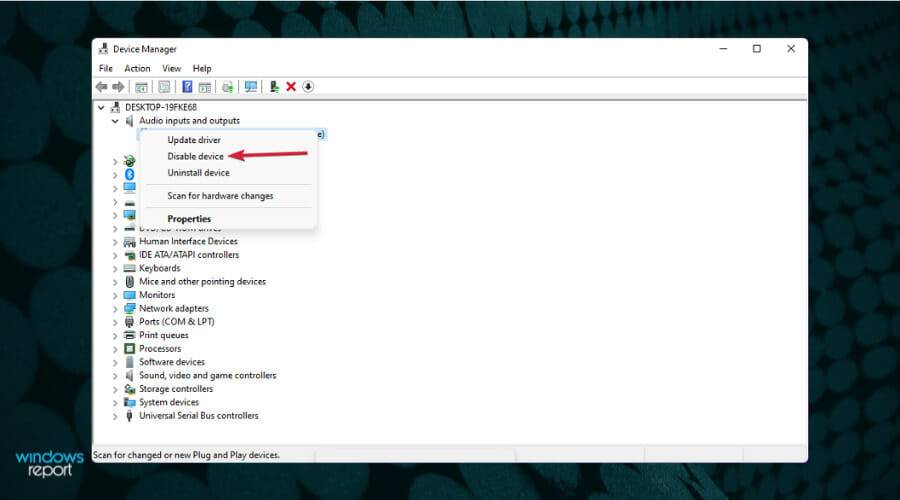
Task: Open the Action menu
Action: coord(137,68)
